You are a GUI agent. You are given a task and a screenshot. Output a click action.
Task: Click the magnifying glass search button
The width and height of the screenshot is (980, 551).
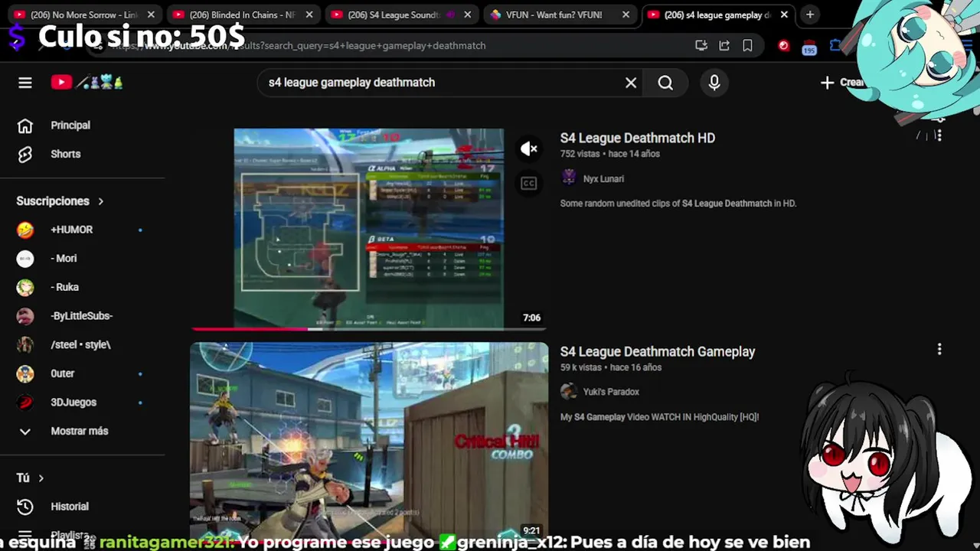pos(665,83)
